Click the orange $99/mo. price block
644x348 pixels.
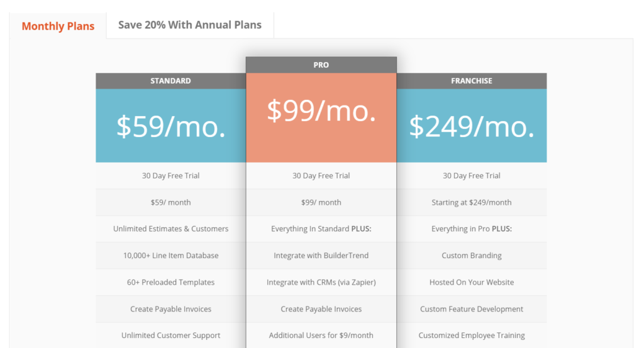tap(321, 117)
